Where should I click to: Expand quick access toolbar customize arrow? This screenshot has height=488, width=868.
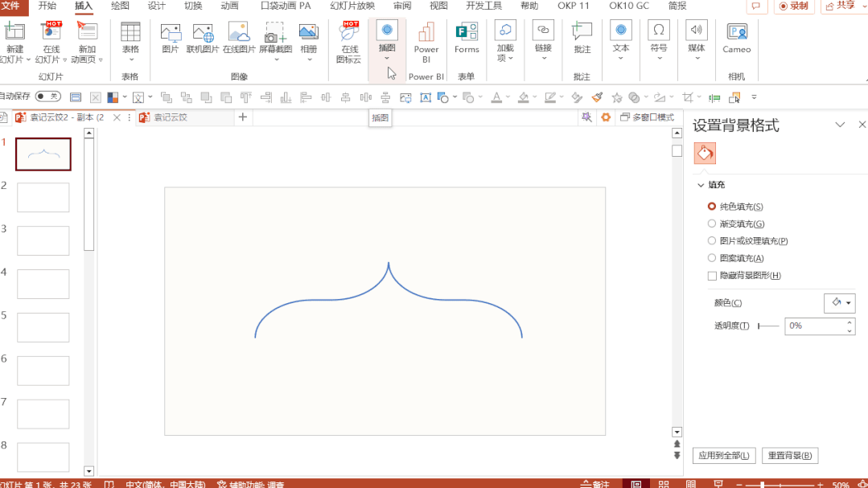tap(754, 97)
